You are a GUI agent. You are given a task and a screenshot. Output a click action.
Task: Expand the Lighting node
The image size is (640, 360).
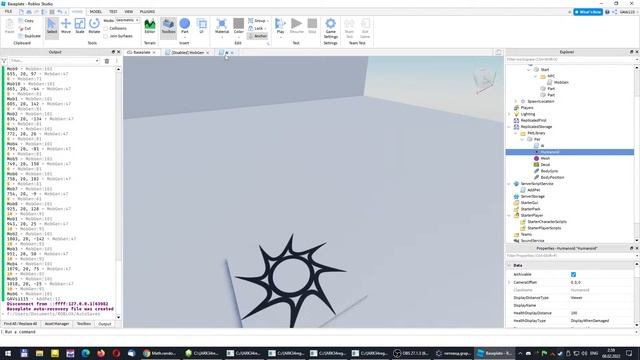click(x=509, y=114)
